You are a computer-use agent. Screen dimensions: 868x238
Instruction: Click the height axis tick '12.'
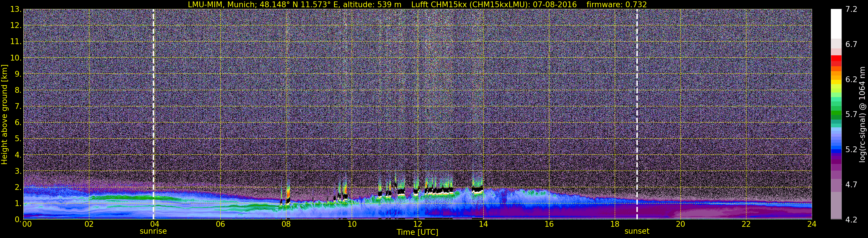pyautogui.click(x=16, y=25)
